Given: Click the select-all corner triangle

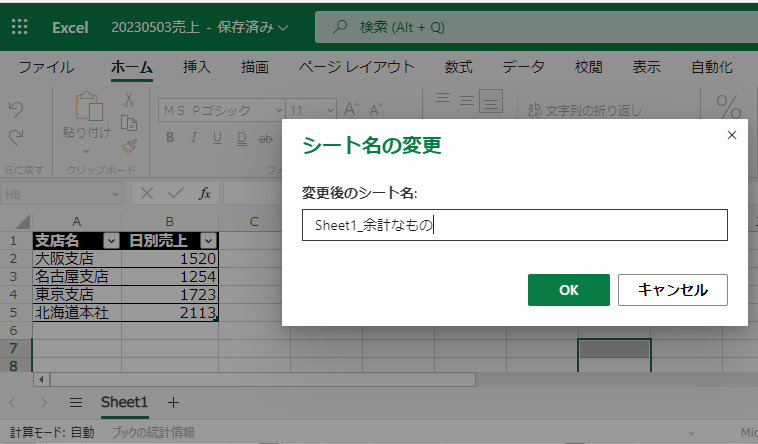Looking at the screenshot, I should click(22, 222).
